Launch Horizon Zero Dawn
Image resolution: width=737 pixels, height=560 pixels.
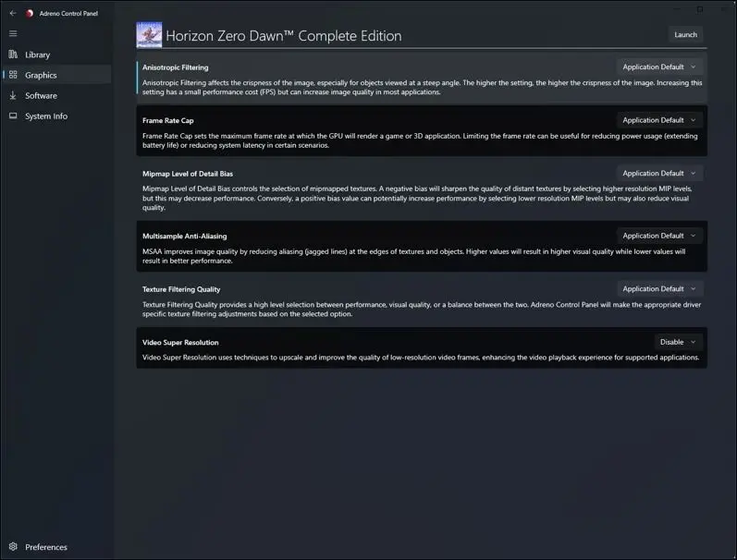click(685, 35)
